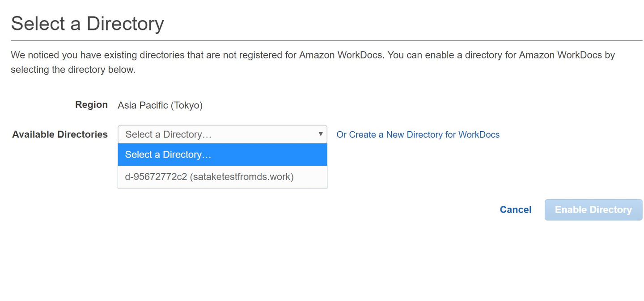Open the Available Directories combo box
Viewport: 644px width, 301px height.
[222, 134]
